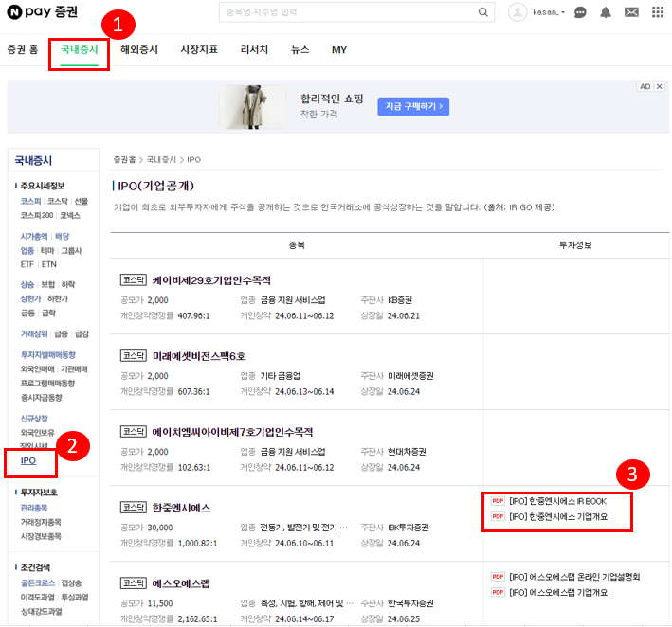Open 코스피 in the sidebar
The image size is (672, 627).
(31, 201)
